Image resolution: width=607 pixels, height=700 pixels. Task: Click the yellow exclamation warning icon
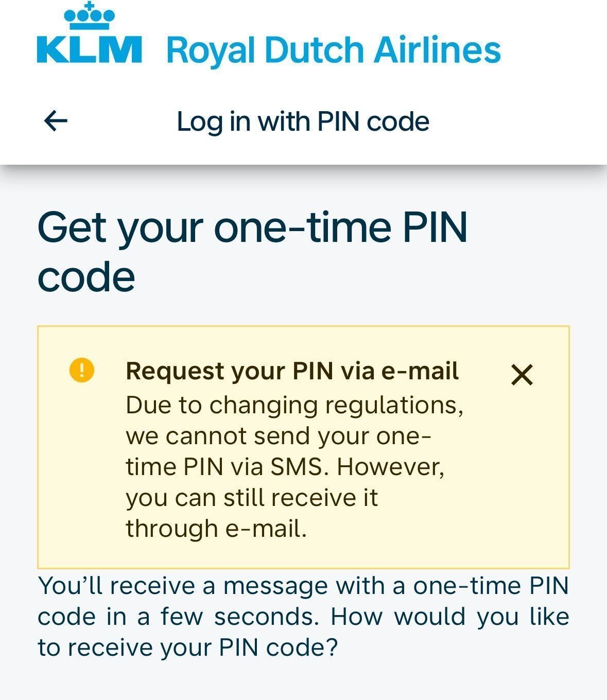point(82,371)
